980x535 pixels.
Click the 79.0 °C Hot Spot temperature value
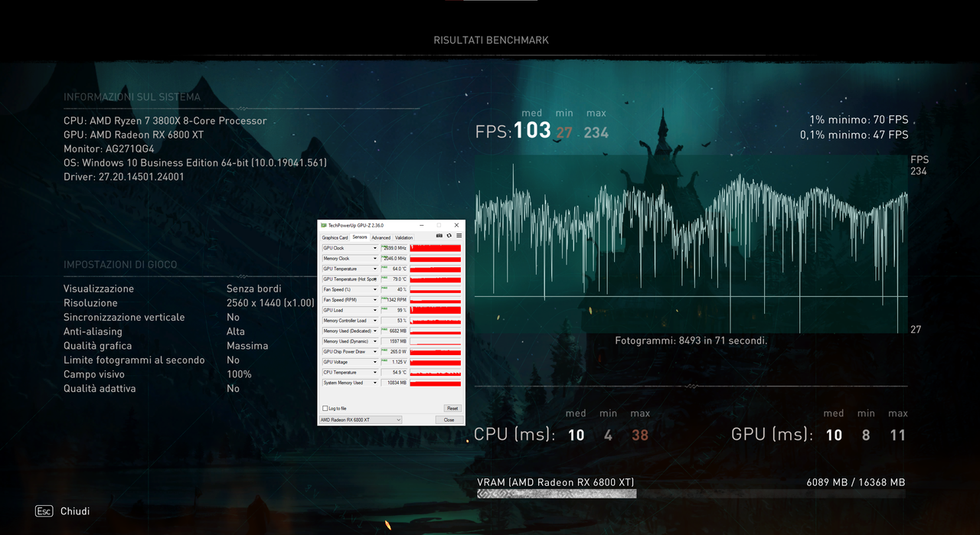394,279
